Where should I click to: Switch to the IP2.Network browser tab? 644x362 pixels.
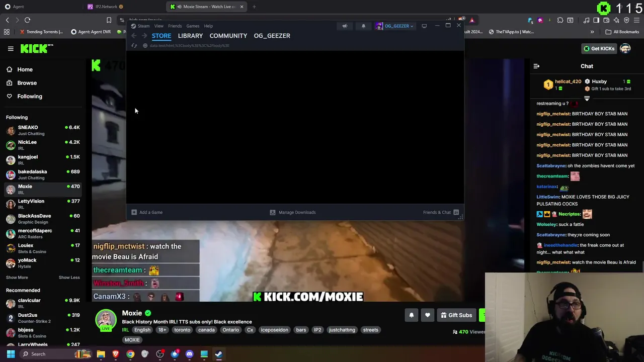tap(106, 7)
